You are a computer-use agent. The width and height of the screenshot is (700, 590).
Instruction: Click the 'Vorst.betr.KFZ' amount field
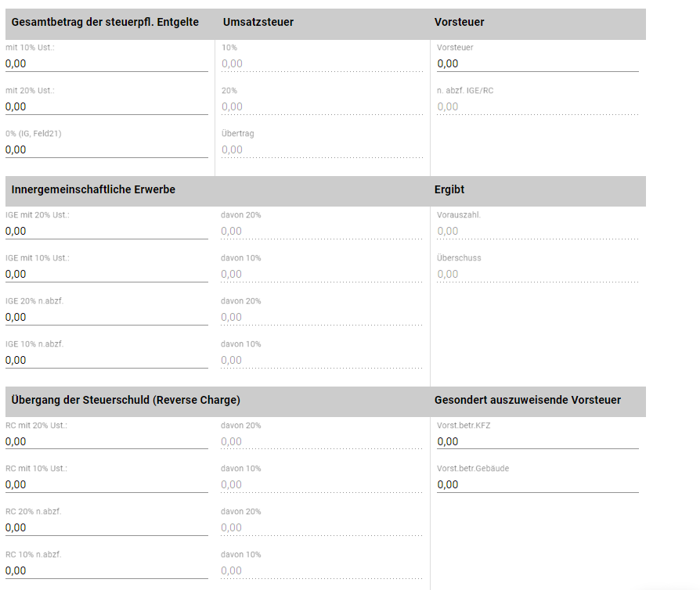pyautogui.click(x=538, y=441)
